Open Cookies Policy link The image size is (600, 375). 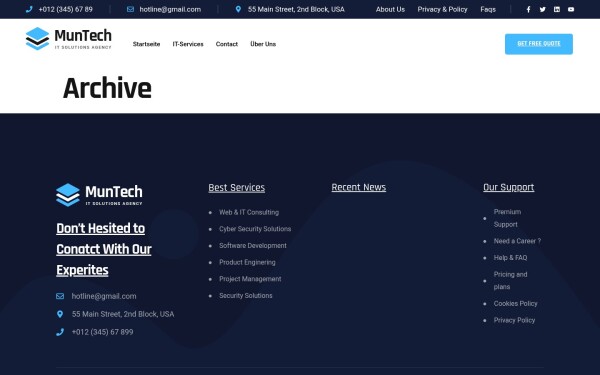(x=515, y=304)
